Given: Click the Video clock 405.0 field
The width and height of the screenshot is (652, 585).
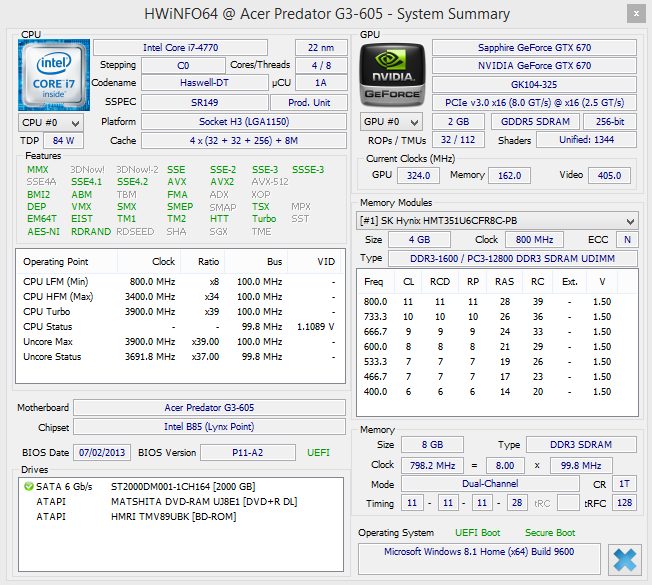Looking at the screenshot, I should click(609, 175).
